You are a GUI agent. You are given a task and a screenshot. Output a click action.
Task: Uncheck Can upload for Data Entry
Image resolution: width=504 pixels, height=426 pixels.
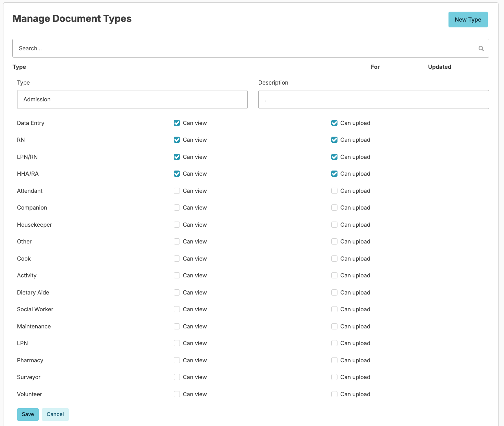point(334,123)
